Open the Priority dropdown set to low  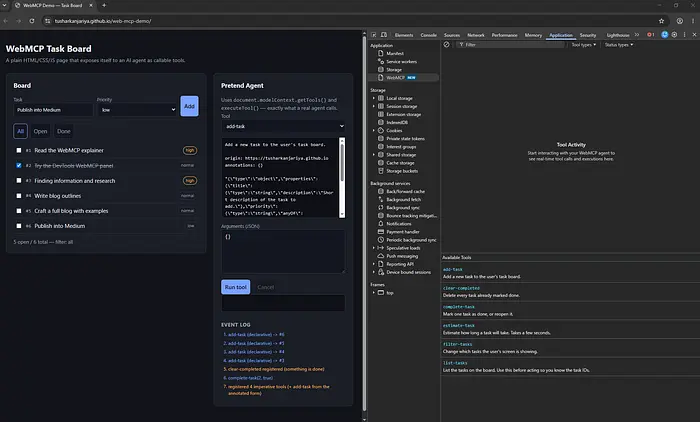tap(138, 110)
